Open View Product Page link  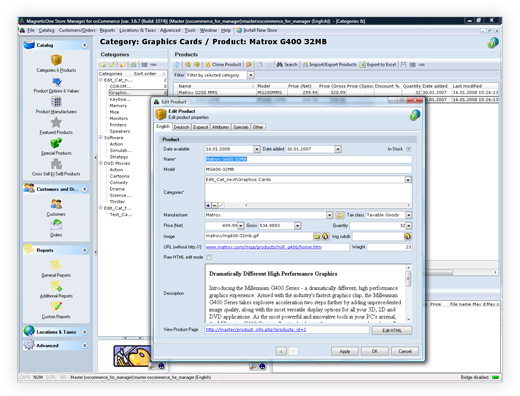(x=256, y=330)
